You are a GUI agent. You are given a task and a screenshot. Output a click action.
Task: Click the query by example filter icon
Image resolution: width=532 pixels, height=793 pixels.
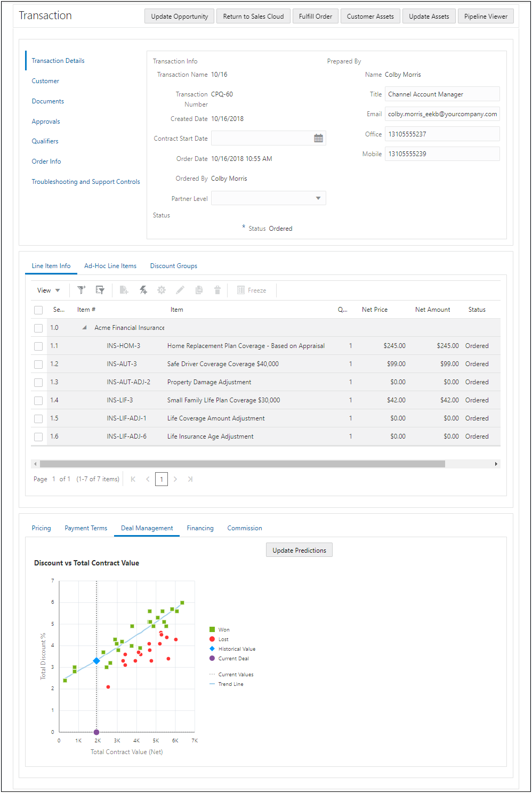pyautogui.click(x=100, y=290)
